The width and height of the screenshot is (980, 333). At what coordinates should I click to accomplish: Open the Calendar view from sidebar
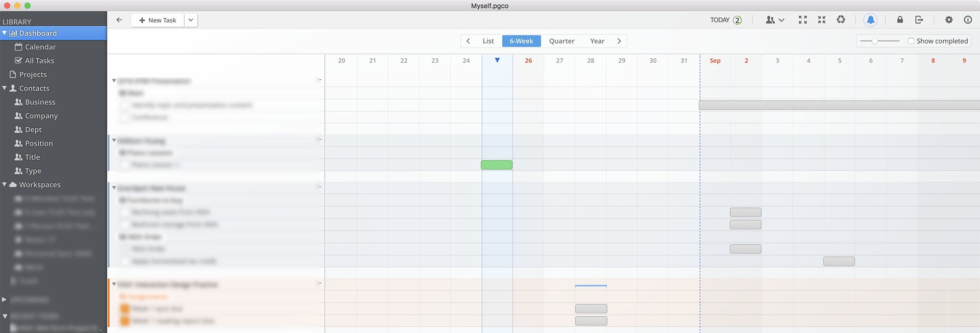(40, 47)
